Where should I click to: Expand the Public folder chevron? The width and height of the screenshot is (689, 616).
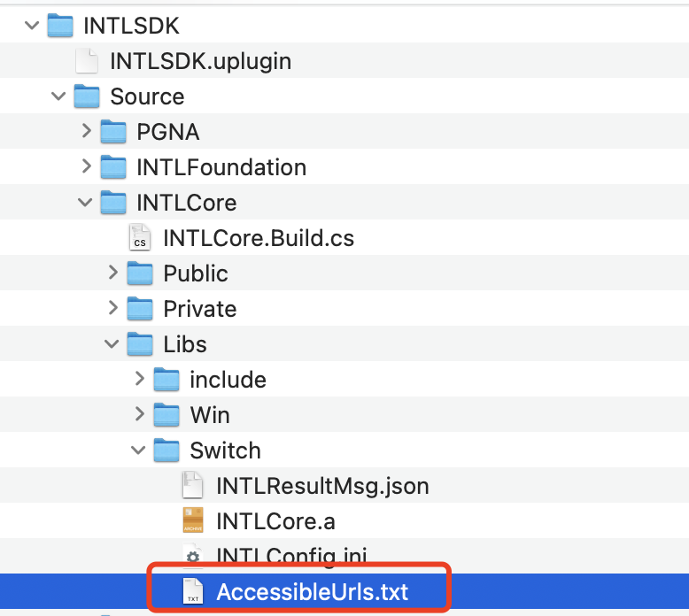pos(112,273)
